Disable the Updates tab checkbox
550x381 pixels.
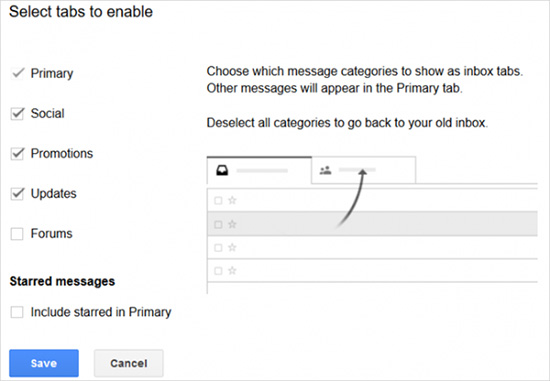(17, 193)
